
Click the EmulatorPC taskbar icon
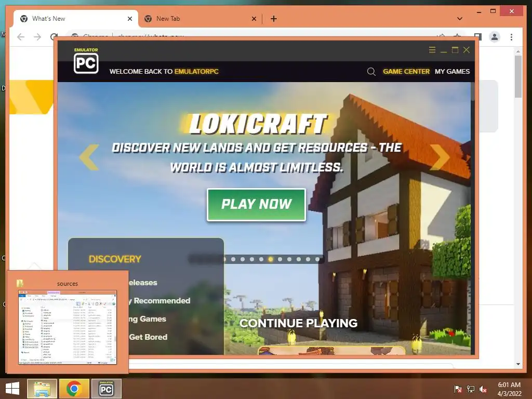106,389
